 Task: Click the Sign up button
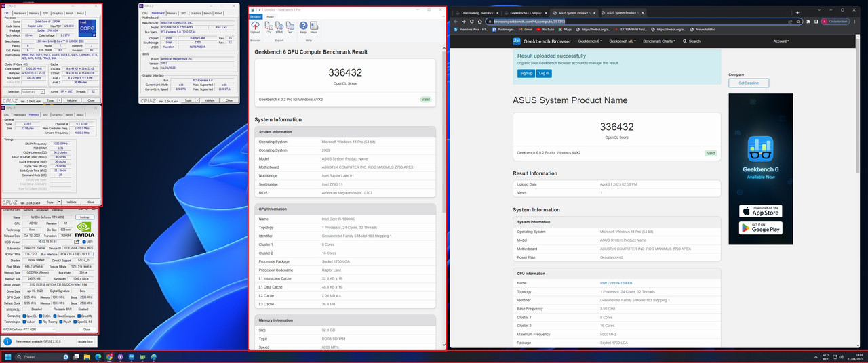526,73
